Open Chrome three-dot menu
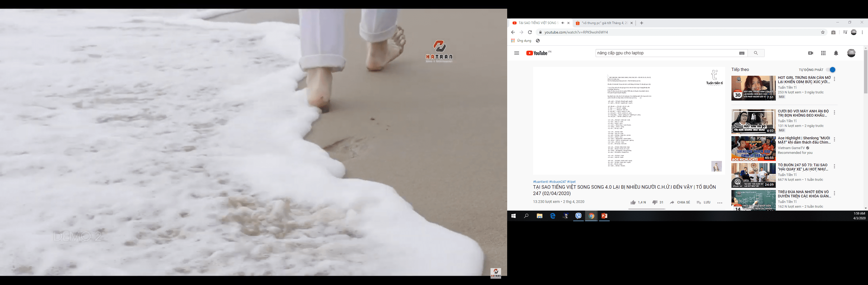 pos(862,32)
